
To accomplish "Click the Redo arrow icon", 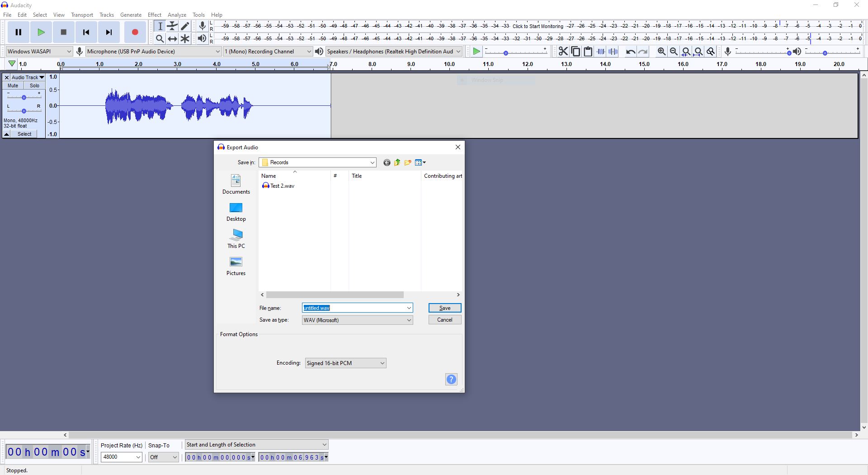I will pyautogui.click(x=643, y=52).
